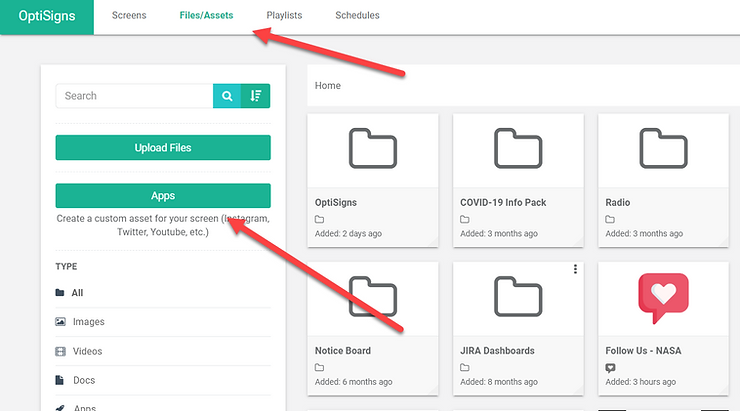The height and width of the screenshot is (411, 740).
Task: Click into the Search field
Action: (x=135, y=96)
